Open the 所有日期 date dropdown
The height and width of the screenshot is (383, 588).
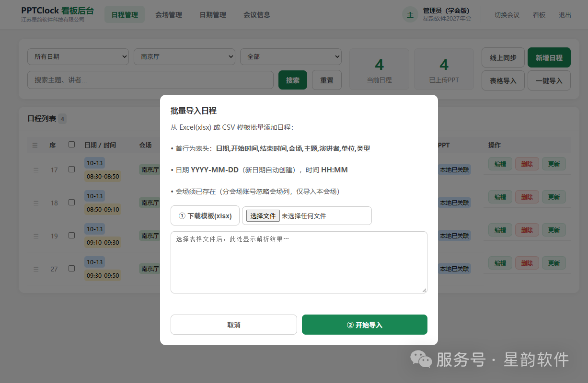pyautogui.click(x=78, y=56)
